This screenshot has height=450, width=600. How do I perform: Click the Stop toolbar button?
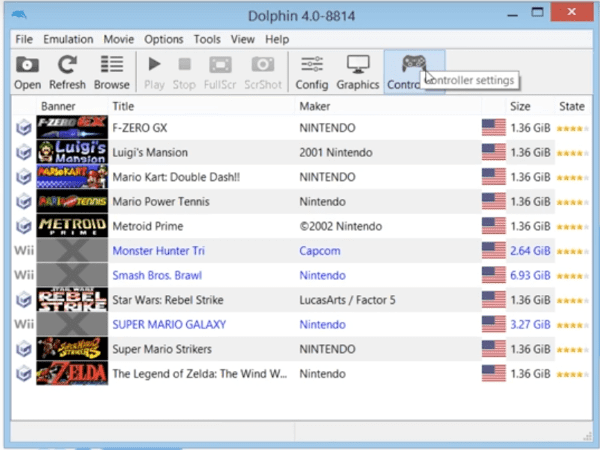click(184, 72)
